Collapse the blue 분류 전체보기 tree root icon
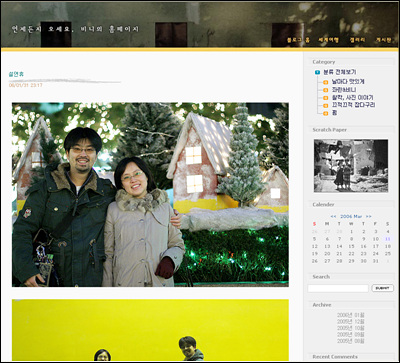This screenshot has height=363, width=400. 317,72
